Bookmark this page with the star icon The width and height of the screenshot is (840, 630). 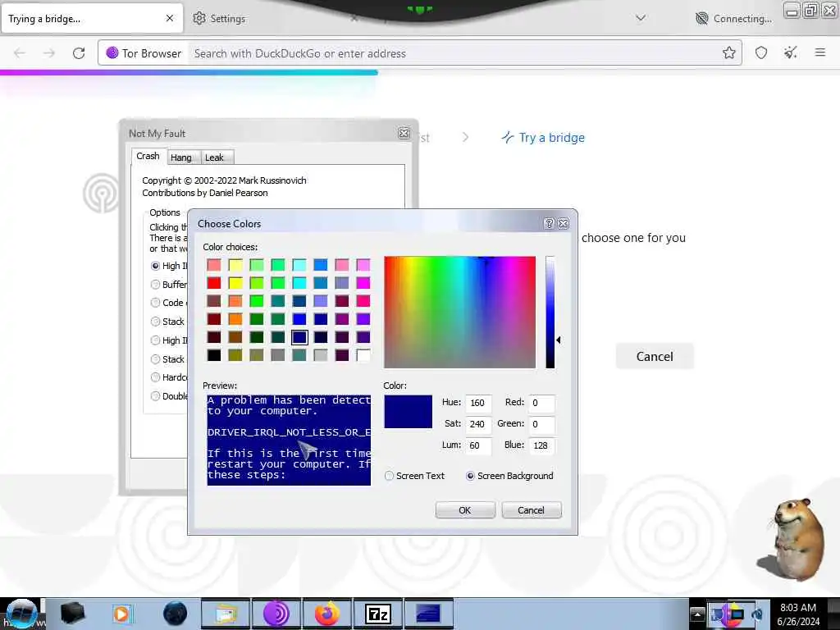(728, 52)
